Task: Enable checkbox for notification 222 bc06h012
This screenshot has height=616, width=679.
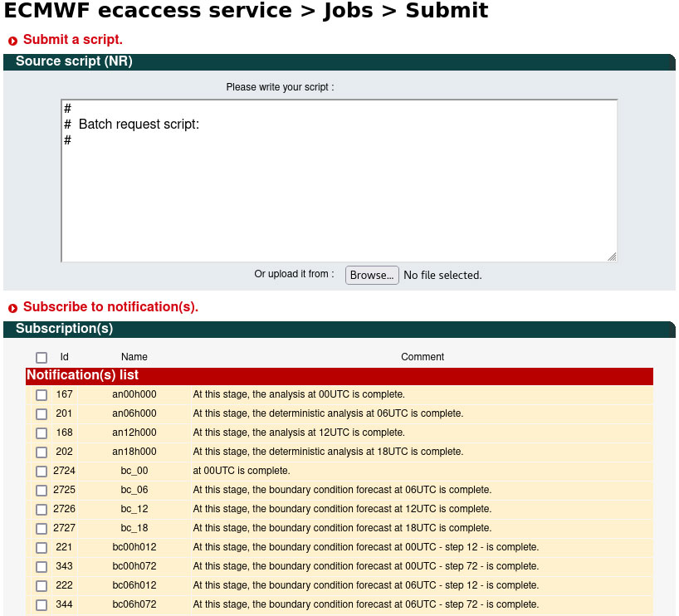Action: [42, 585]
